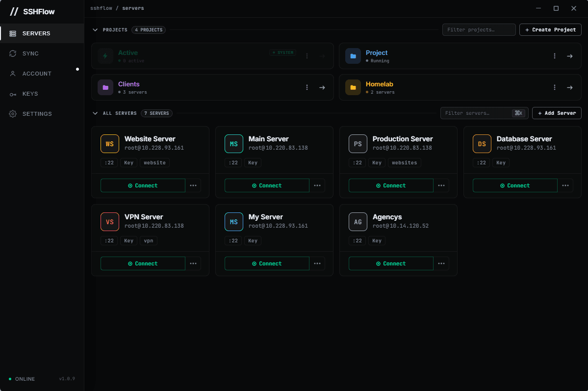588x391 pixels.
Task: Click the Key tag on Database Server
Action: pyautogui.click(x=501, y=162)
